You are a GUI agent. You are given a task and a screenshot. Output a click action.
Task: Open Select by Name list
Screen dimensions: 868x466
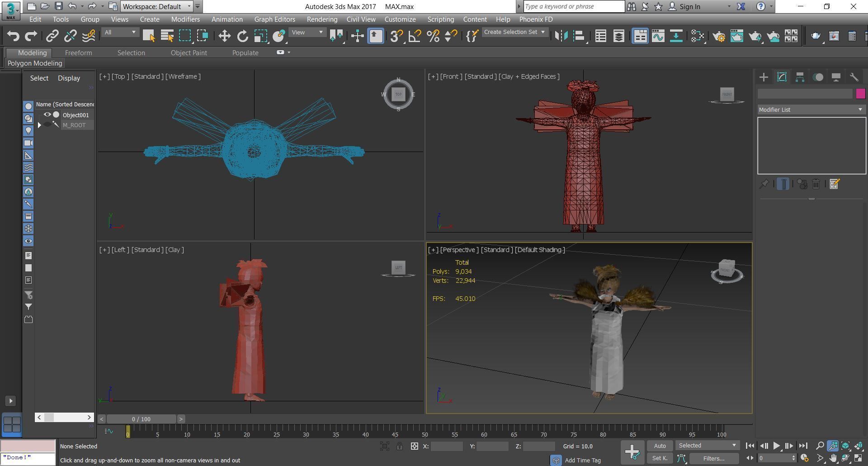click(167, 36)
